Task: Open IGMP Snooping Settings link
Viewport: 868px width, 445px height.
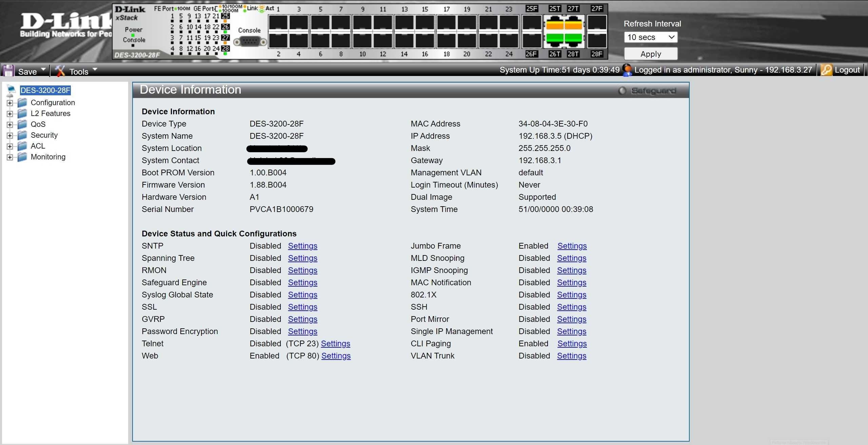Action: point(571,270)
